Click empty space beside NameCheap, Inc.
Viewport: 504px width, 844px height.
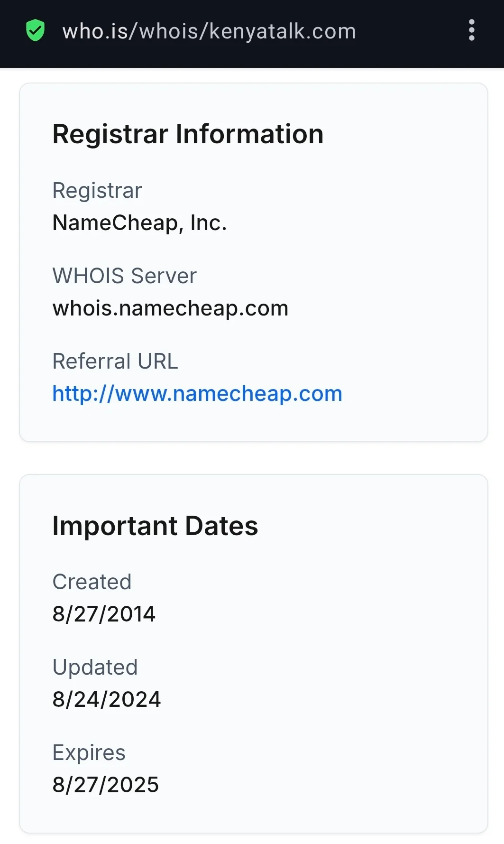pos(351,223)
